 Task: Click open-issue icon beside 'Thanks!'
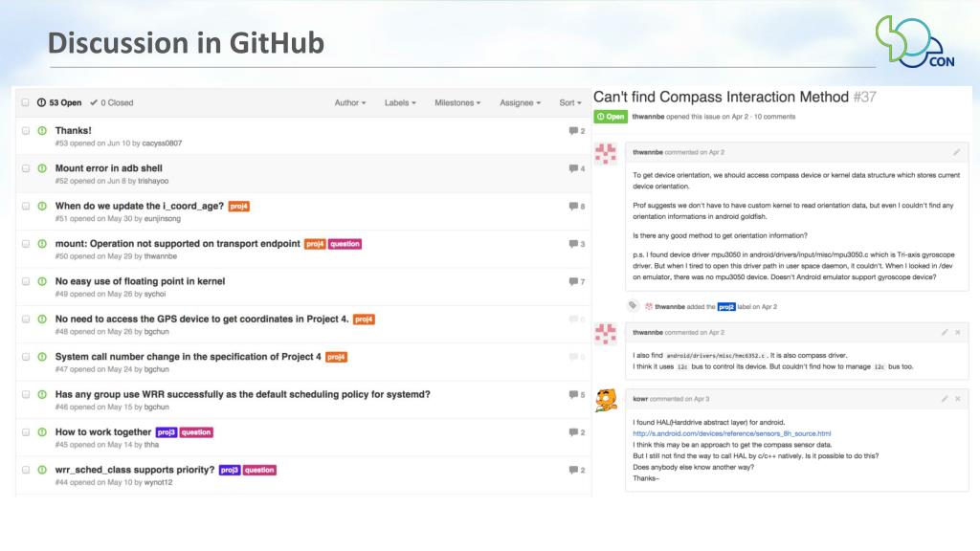(x=42, y=130)
